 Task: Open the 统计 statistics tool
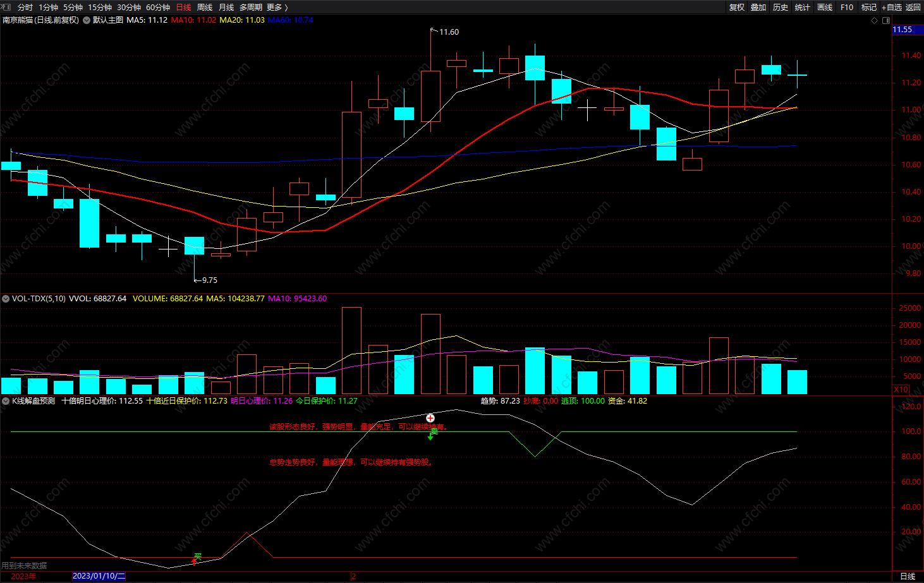tap(803, 7)
